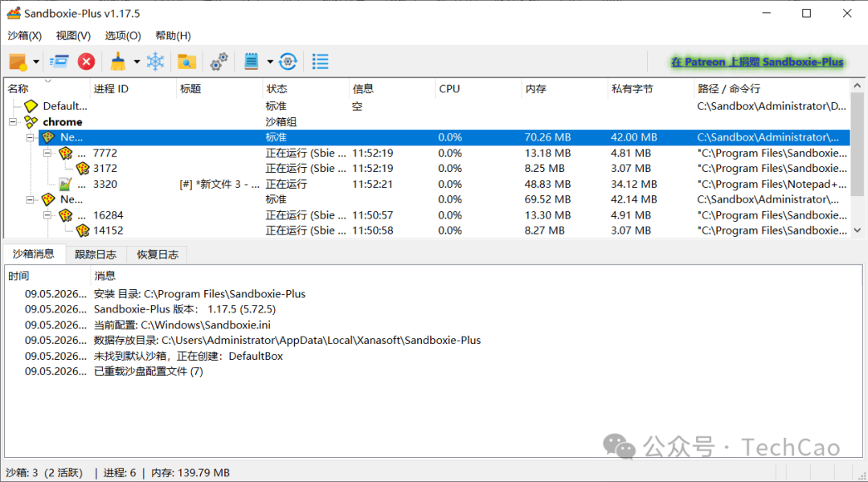Collapse the chrome sandbox group

click(x=14, y=122)
